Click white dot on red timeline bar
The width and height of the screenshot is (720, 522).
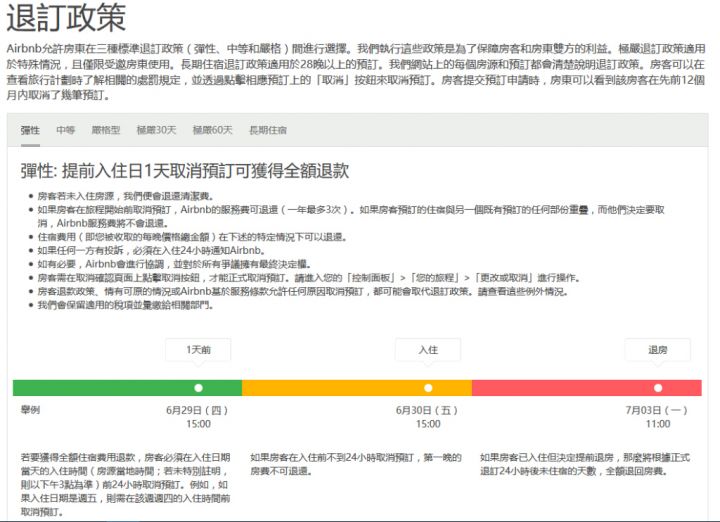[x=657, y=387]
